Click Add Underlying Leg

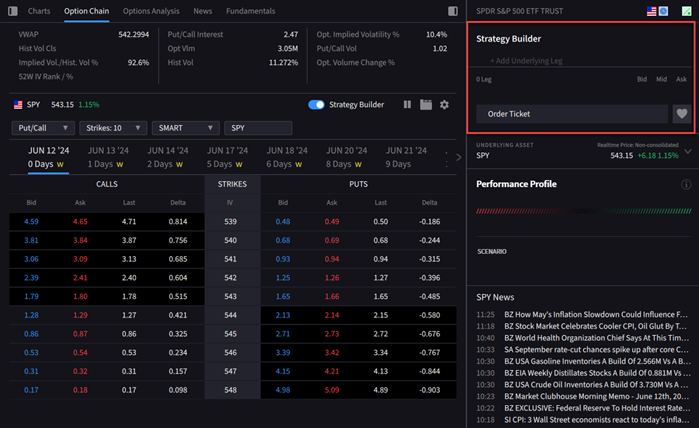click(x=526, y=61)
